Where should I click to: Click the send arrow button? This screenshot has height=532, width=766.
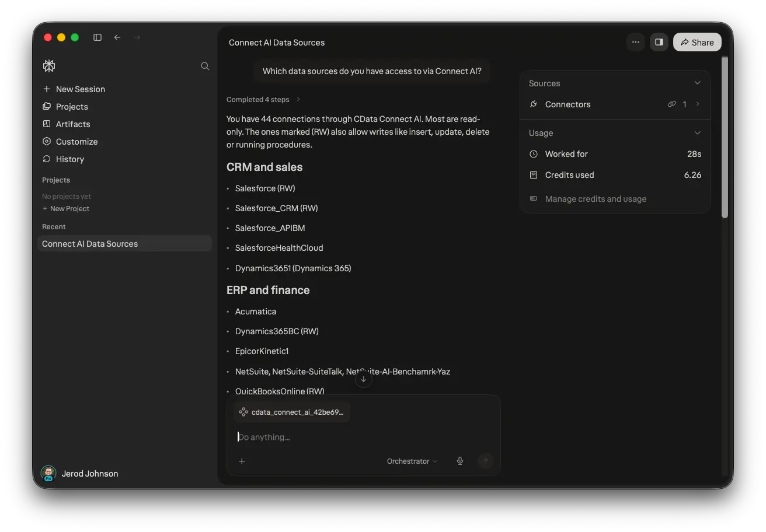point(485,461)
